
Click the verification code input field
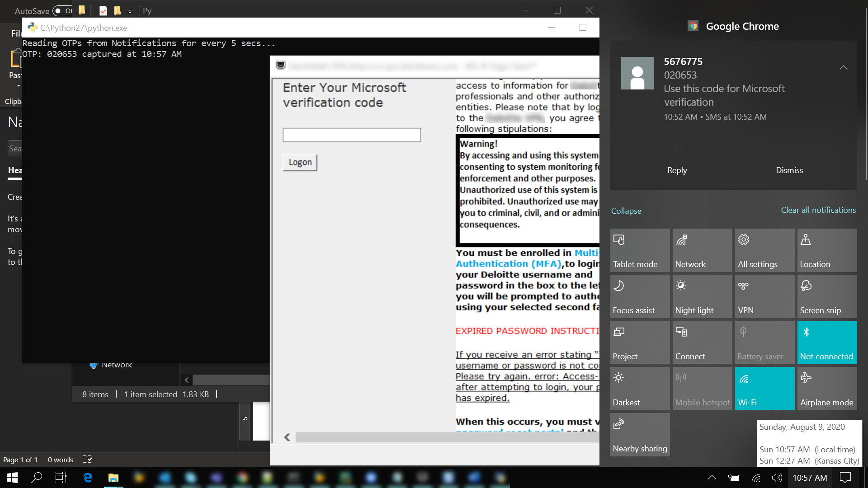[351, 135]
